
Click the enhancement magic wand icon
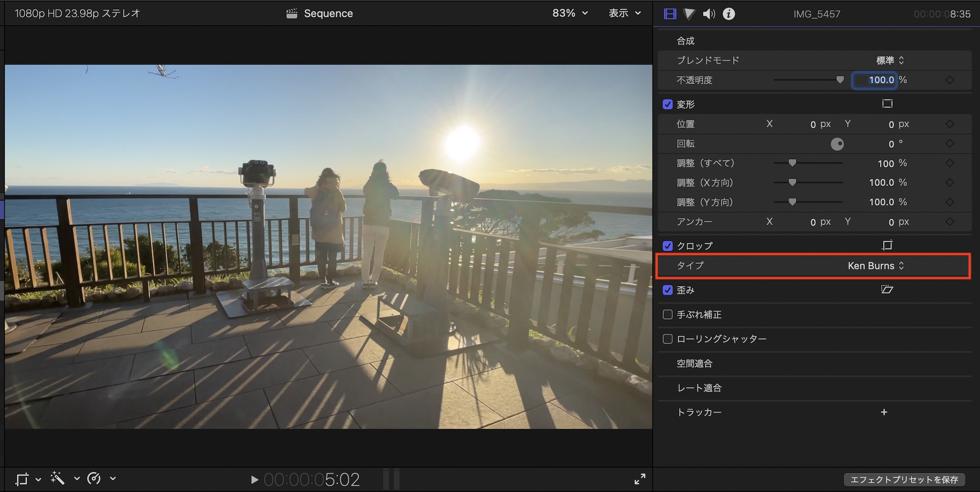point(57,478)
